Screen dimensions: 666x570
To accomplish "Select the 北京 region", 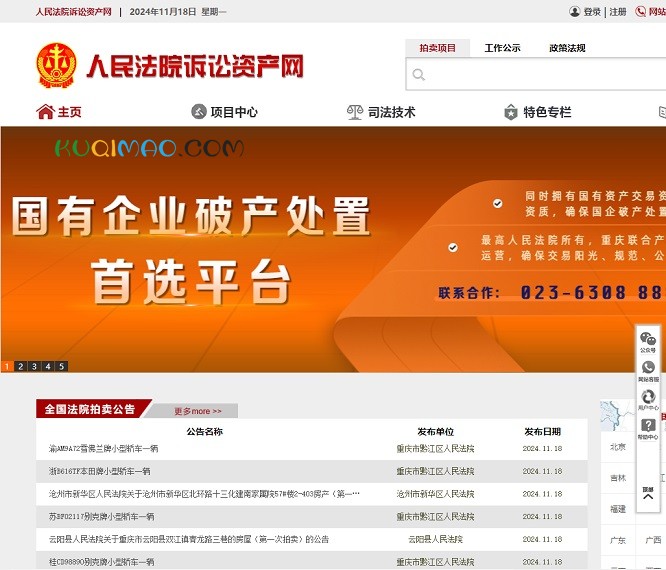I will click(618, 447).
